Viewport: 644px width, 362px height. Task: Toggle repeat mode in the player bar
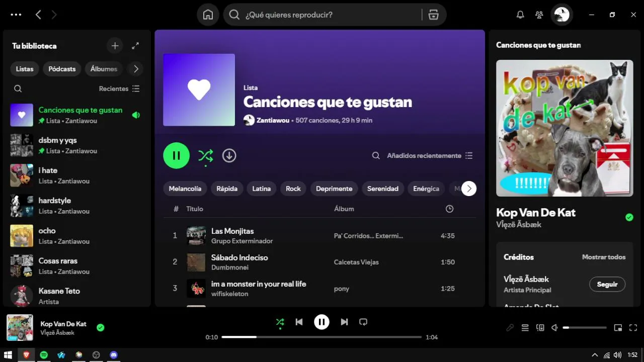point(363,322)
